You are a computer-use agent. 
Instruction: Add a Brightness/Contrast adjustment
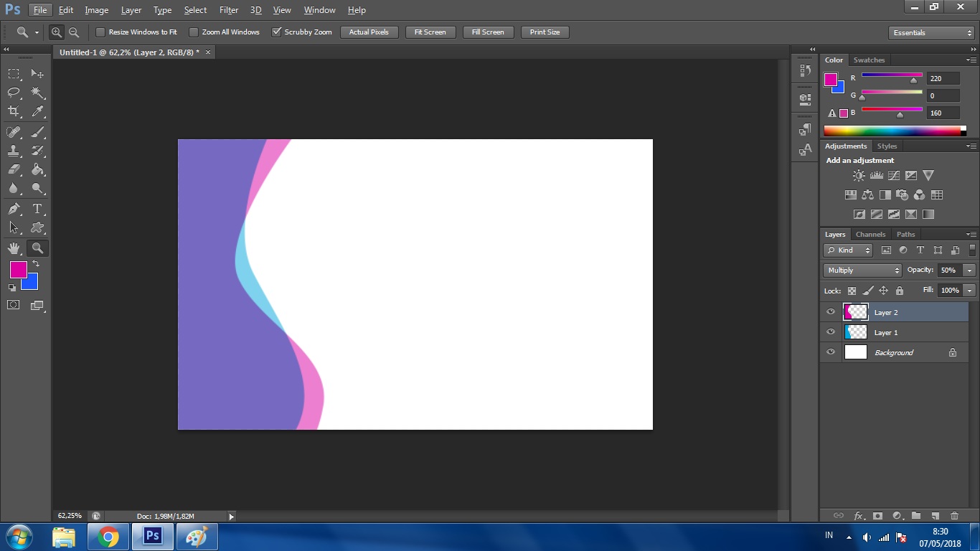tap(859, 176)
